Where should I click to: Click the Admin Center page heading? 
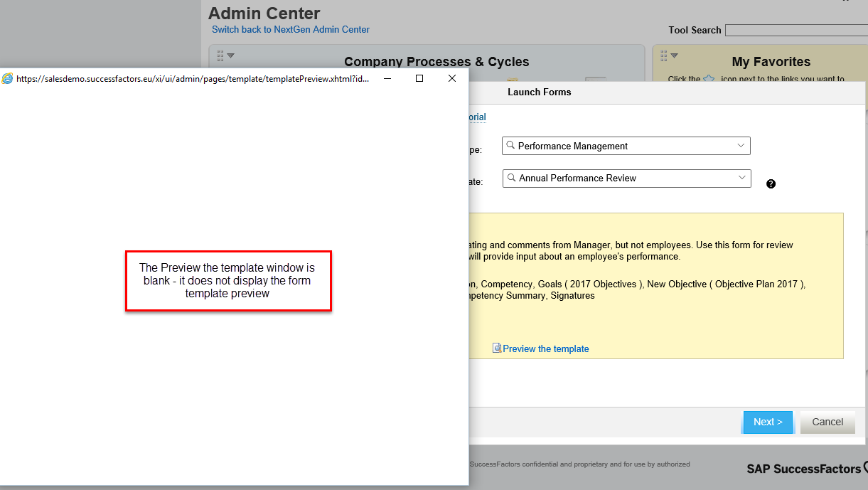pyautogui.click(x=264, y=13)
